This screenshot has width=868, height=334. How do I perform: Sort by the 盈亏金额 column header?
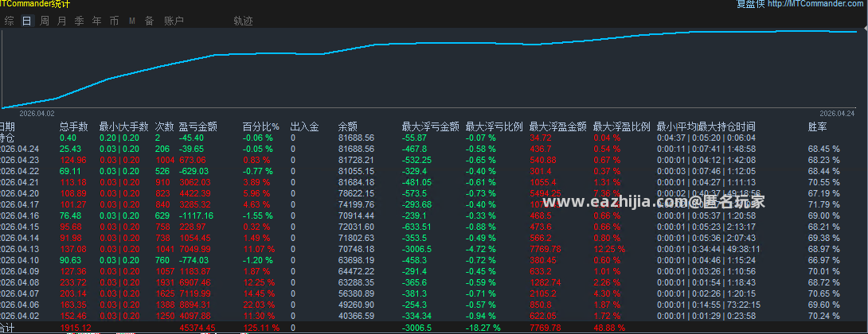click(197, 126)
